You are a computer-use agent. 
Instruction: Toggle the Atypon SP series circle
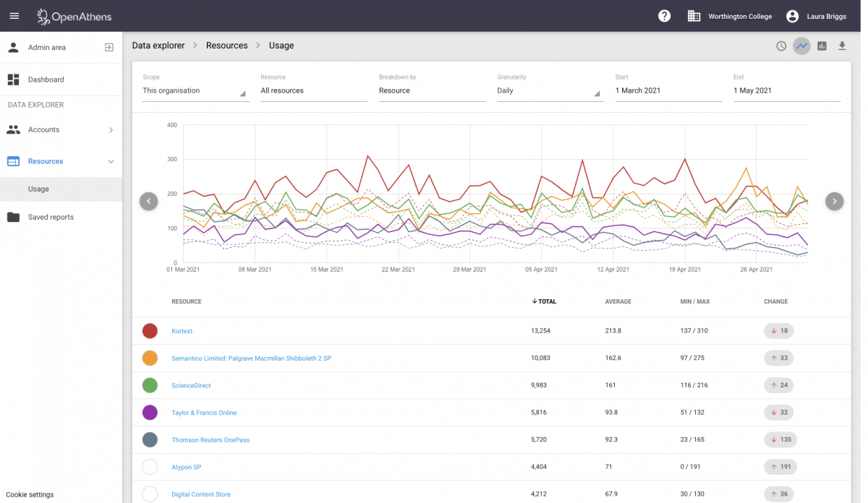[x=150, y=467]
